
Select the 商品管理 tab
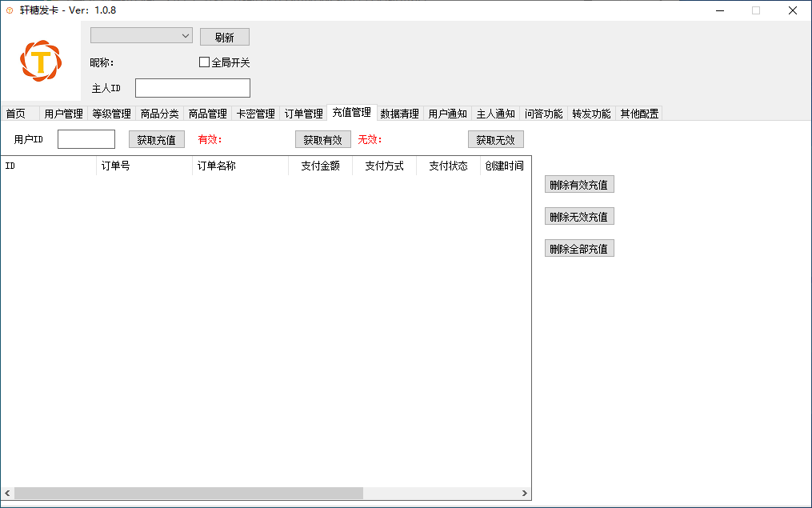tap(208, 114)
